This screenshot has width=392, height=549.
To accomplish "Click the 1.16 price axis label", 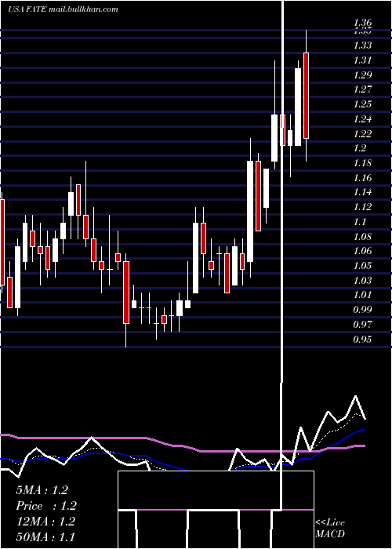I will coord(362,177).
